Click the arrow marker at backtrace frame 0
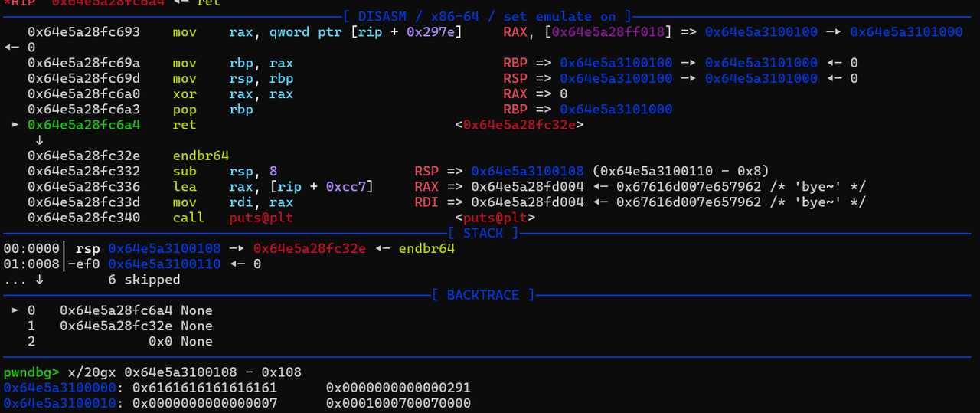The width and height of the screenshot is (980, 413). pos(15,310)
